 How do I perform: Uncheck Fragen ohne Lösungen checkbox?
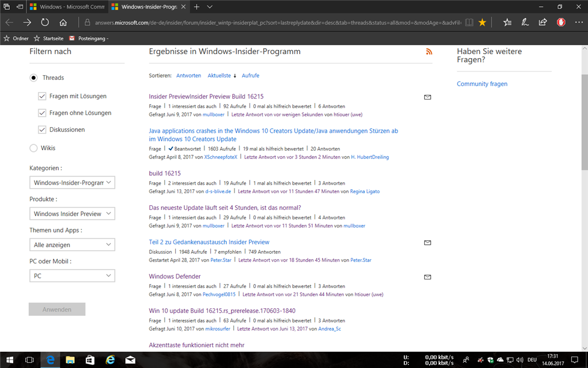[42, 113]
